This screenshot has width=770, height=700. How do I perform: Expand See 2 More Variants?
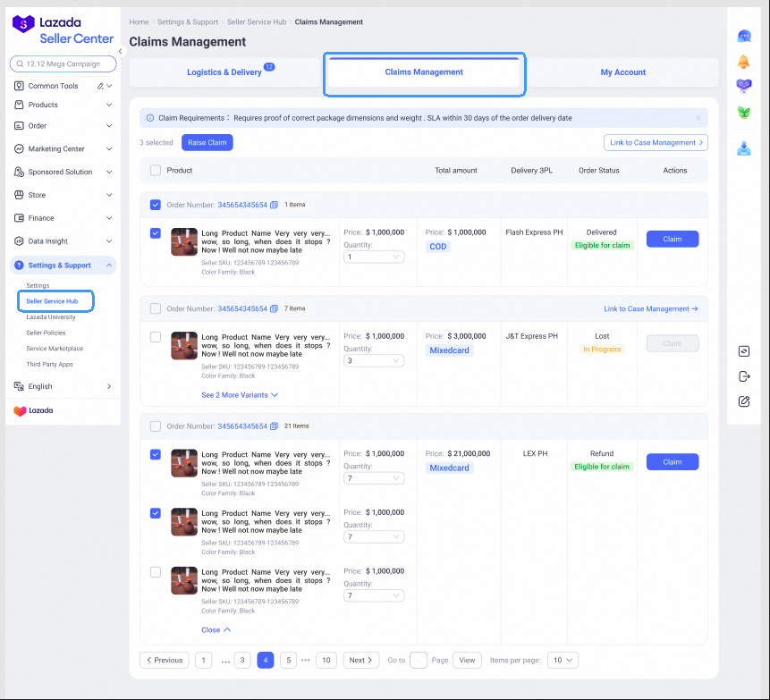pos(239,394)
